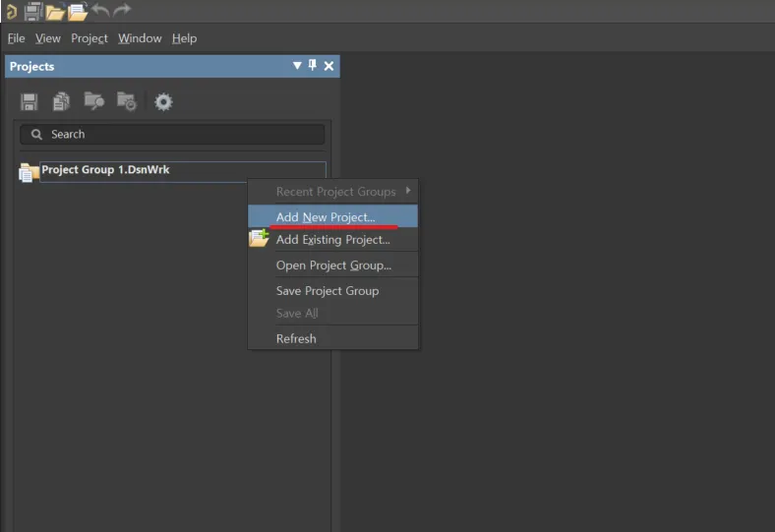Screen dimensions: 775x532
Task: Click the folder search icon in the Projects panel
Action: pyautogui.click(x=93, y=101)
